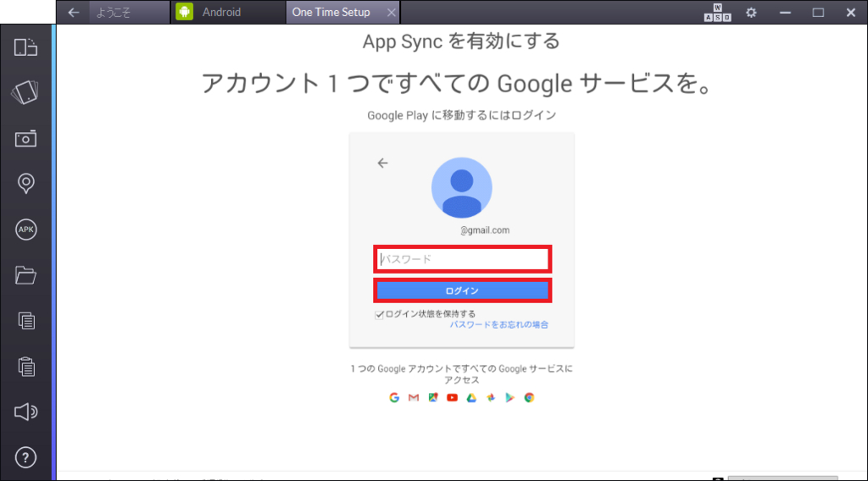Toggle ログイン状態を保持する checkbox
Screen dimensions: 868x481
click(379, 314)
